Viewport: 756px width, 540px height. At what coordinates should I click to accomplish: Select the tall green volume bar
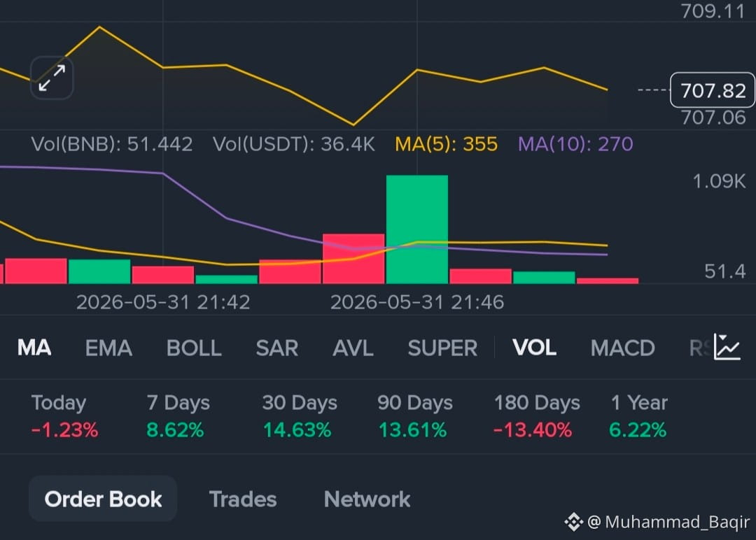coord(417,229)
